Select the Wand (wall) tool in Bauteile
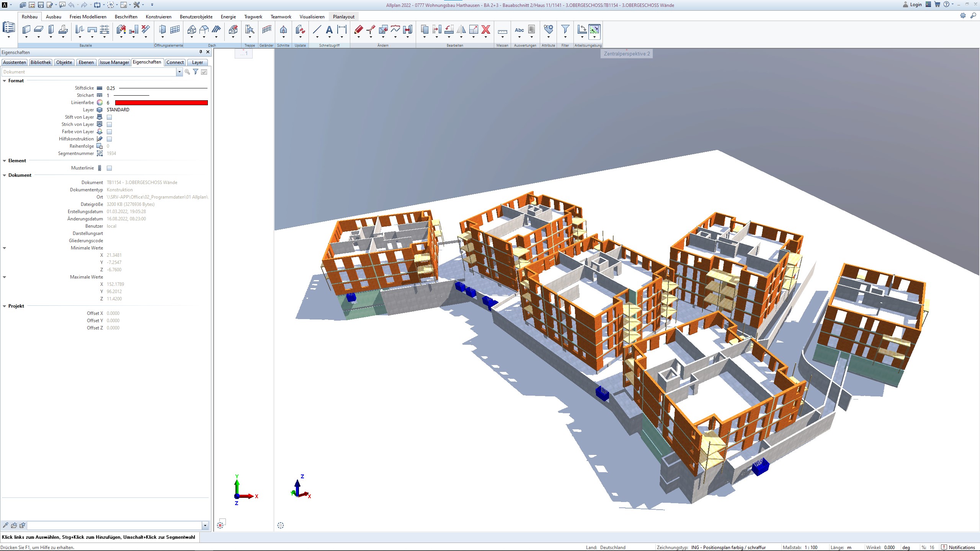 pos(26,30)
